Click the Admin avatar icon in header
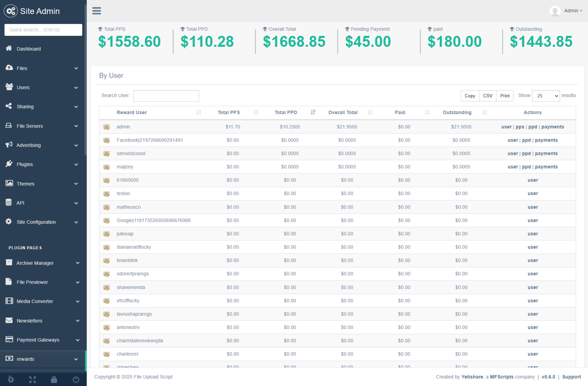 555,11
